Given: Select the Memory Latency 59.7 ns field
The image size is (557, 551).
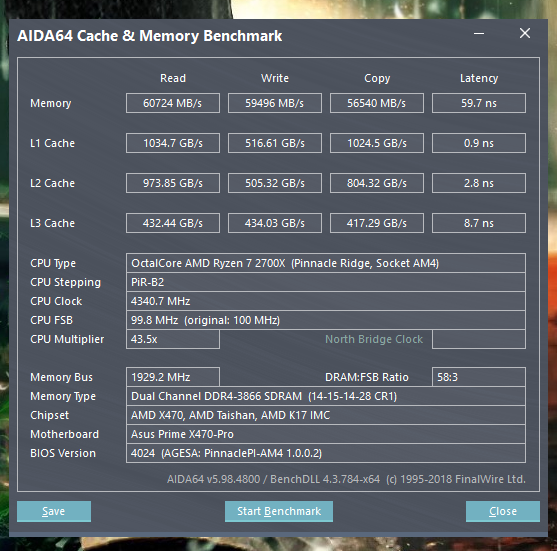Looking at the screenshot, I should [x=479, y=103].
